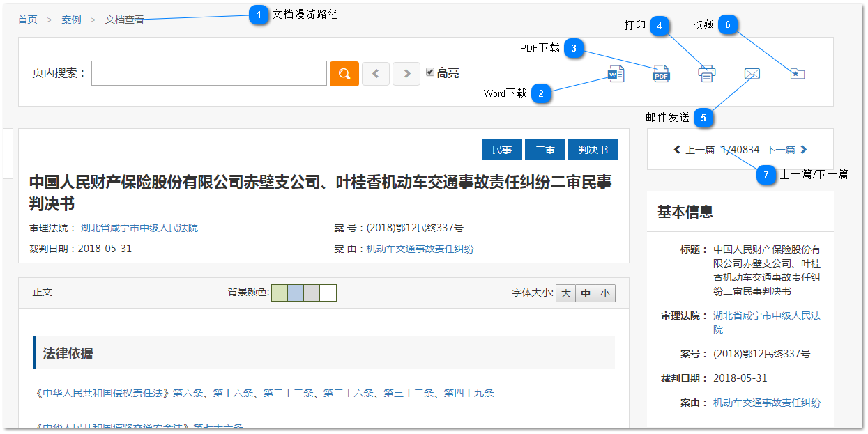Open the previous article with 上一篇
The width and height of the screenshot is (868, 434).
coord(699,150)
